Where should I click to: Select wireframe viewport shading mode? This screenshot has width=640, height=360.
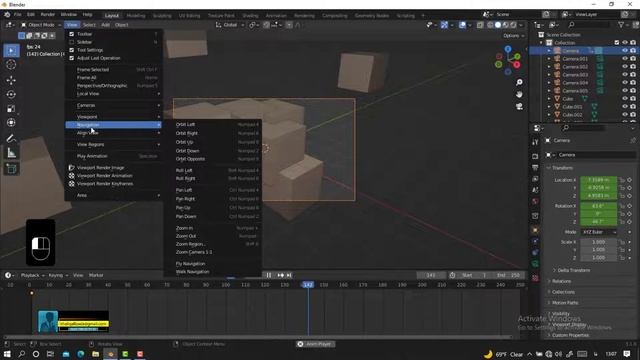pos(490,25)
